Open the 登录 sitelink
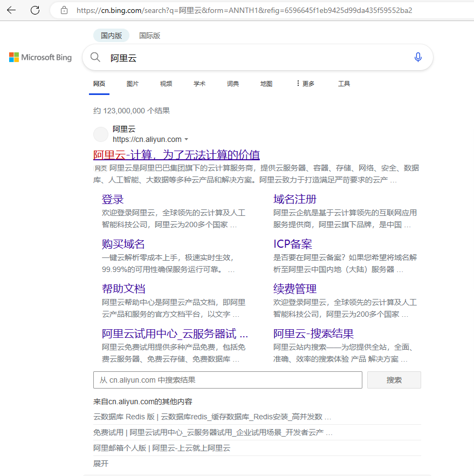 point(113,200)
